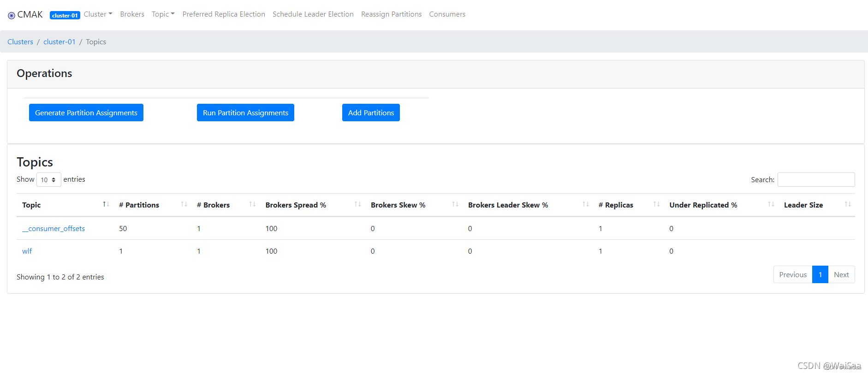Sort by Leader Size column arrows
This screenshot has width=868, height=374.
point(848,204)
